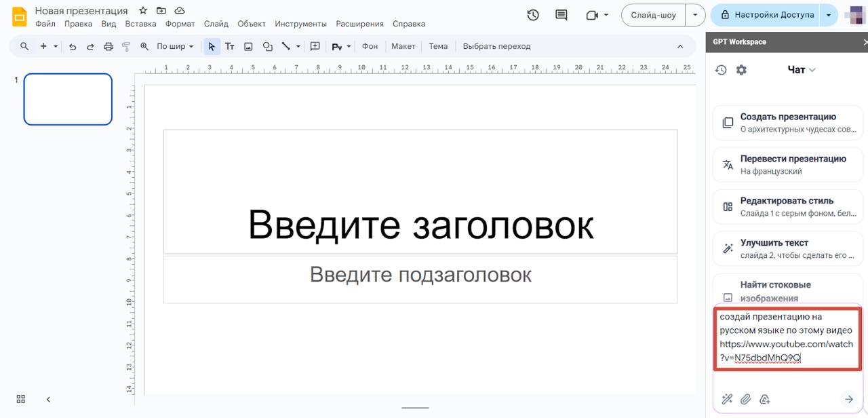This screenshot has width=868, height=418.
Task: Collapse the slide filmstrip panel
Action: click(x=48, y=399)
